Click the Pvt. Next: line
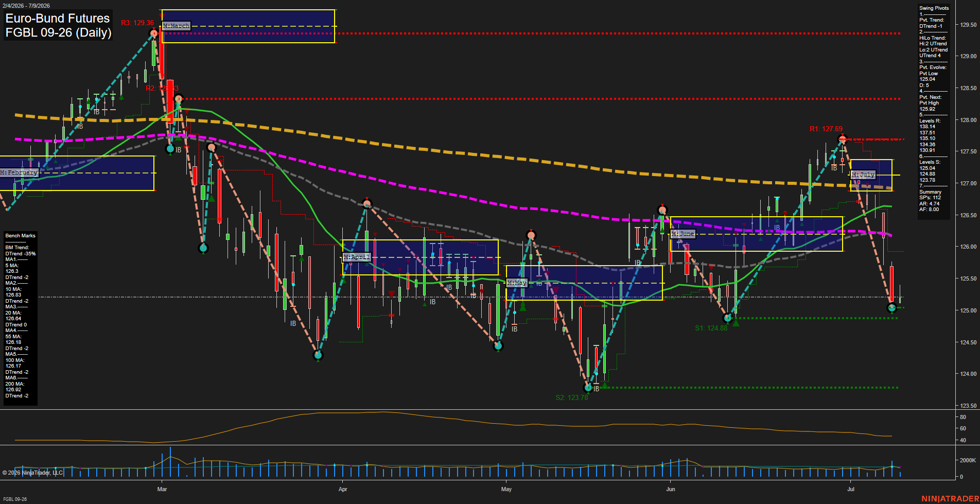Viewport: 980px width, 504px height. point(930,97)
